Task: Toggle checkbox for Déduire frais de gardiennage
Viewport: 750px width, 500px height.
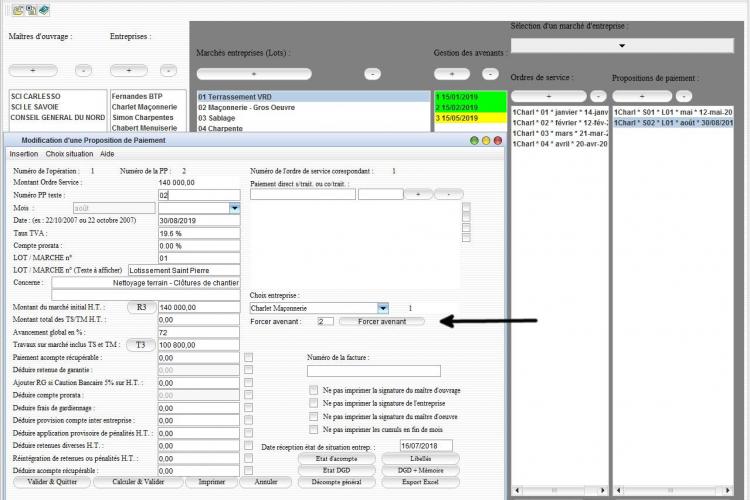Action: (249, 408)
